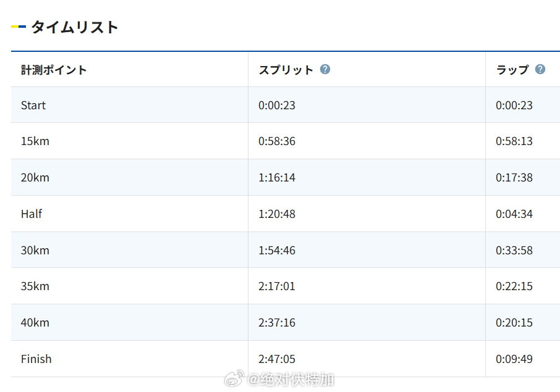Click the 30km lap time 0:33:58
This screenshot has height=392, width=560.
[x=514, y=251]
